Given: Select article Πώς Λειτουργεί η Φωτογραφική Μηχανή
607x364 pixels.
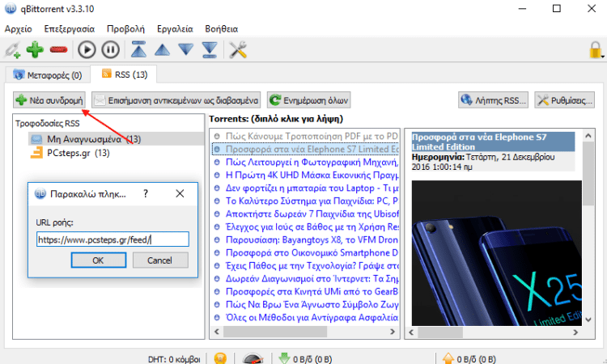Looking at the screenshot, I should click(x=306, y=162).
